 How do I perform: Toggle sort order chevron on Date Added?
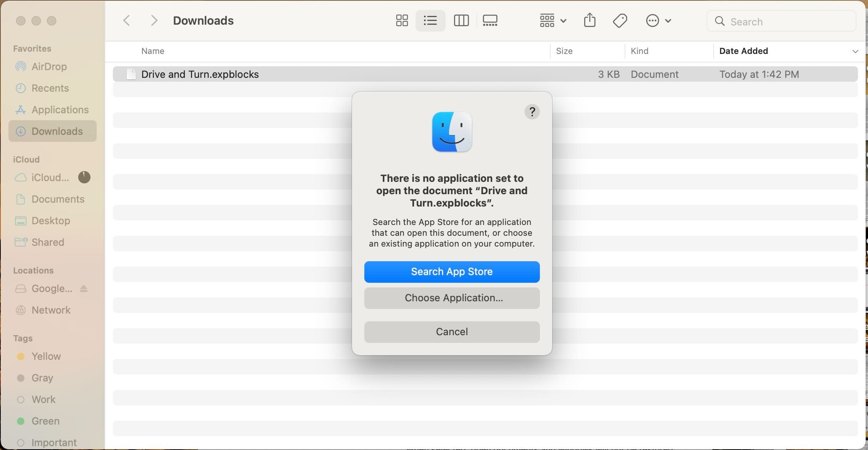pos(855,51)
